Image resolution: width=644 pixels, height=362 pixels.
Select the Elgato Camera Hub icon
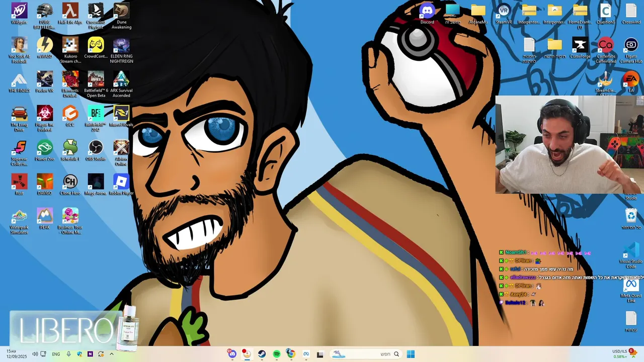click(x=631, y=50)
